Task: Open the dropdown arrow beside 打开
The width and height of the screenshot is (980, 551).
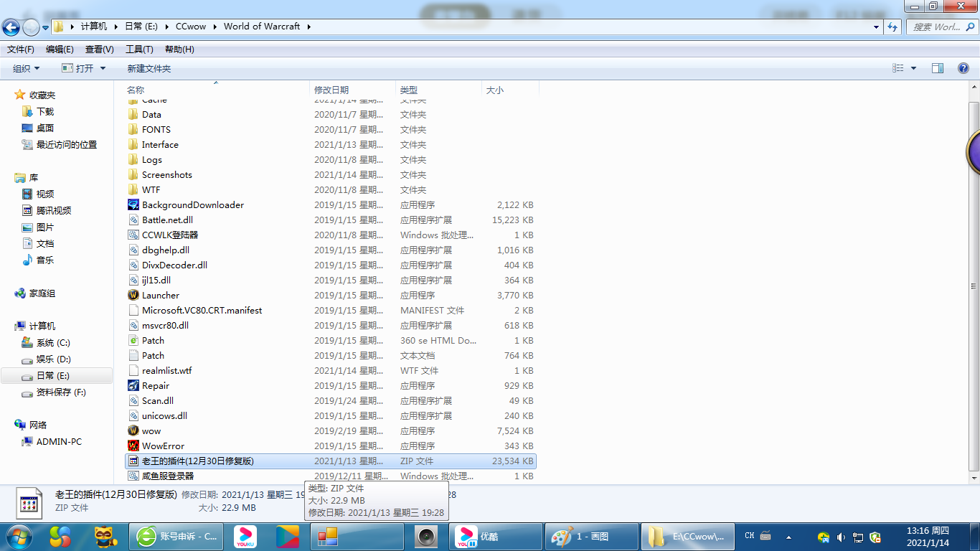Action: click(x=103, y=68)
